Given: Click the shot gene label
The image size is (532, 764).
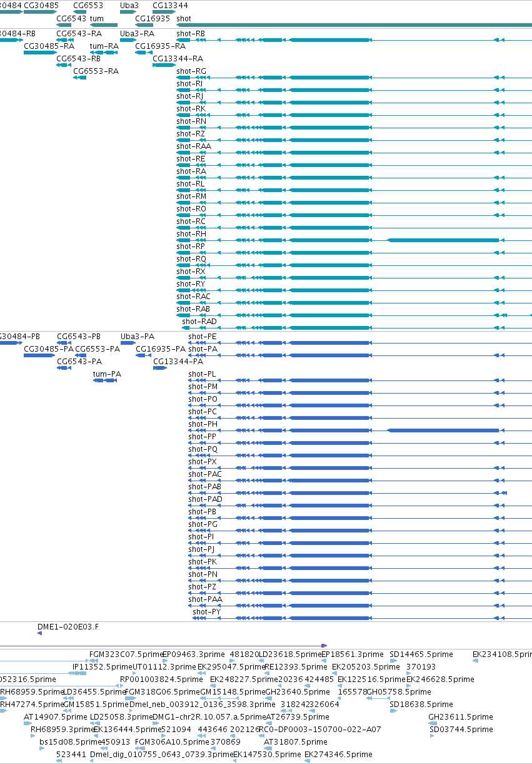Looking at the screenshot, I should click(x=184, y=19).
